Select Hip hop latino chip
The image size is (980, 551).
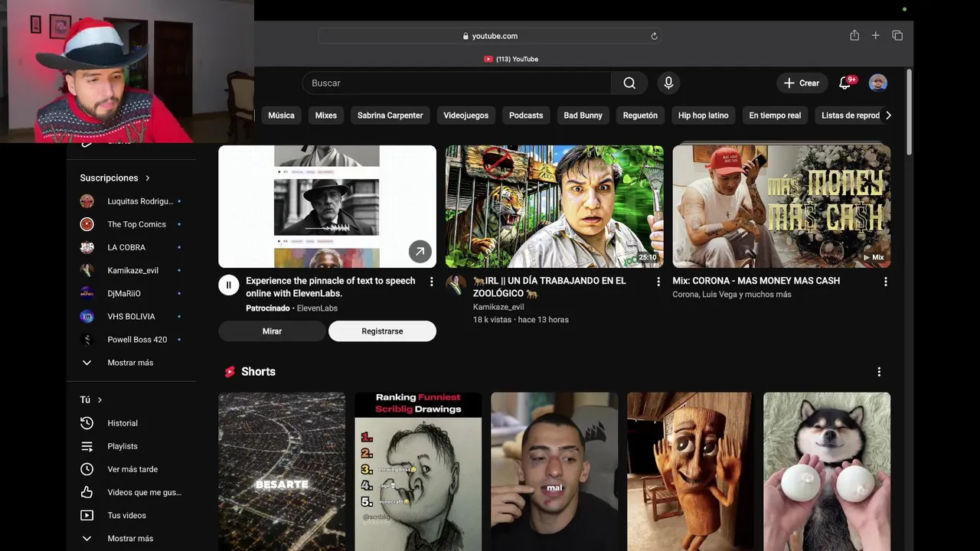click(x=704, y=116)
